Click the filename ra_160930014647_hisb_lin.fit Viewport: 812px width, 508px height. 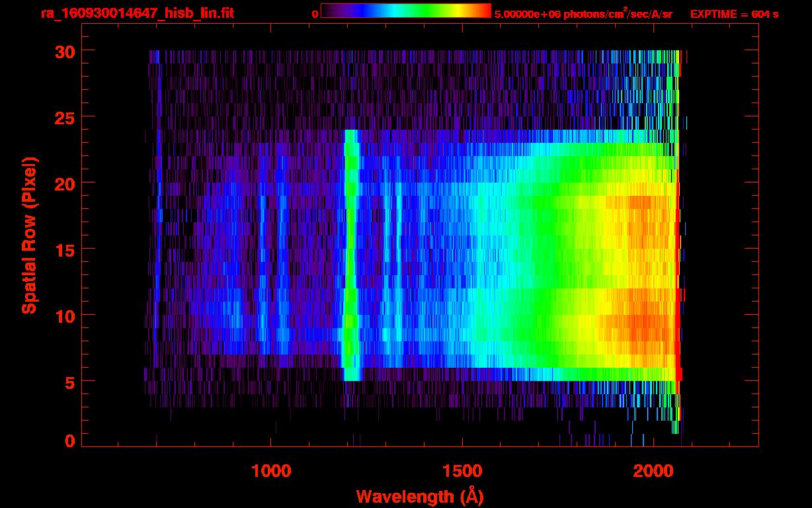coord(137,13)
